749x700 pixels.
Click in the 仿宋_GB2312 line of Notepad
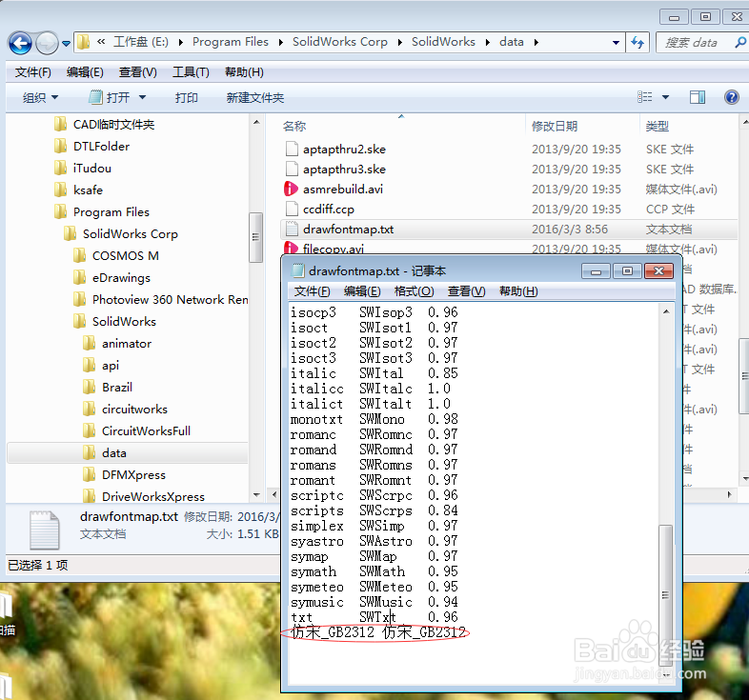(378, 632)
